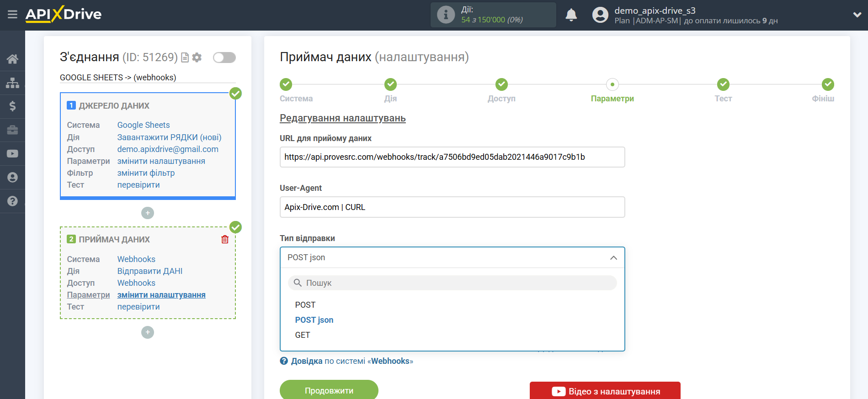Click the actions info icon
Image resolution: width=868 pixels, height=399 pixels.
click(446, 15)
